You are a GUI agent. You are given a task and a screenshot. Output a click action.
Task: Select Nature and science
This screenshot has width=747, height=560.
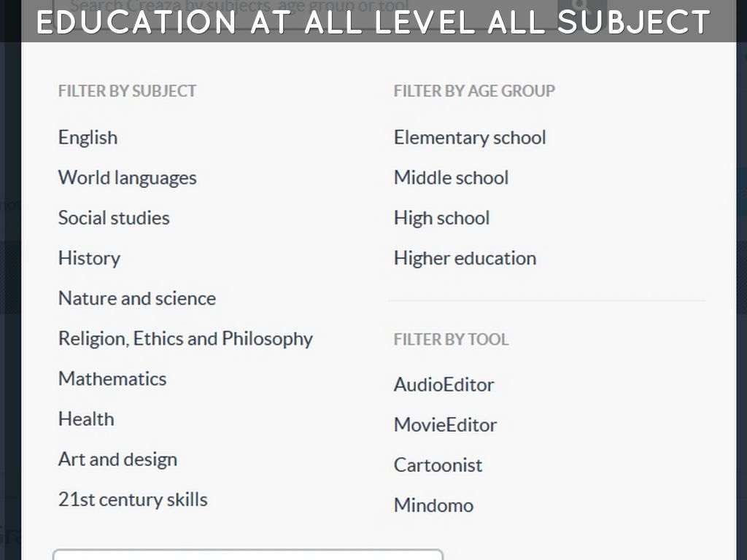137,298
